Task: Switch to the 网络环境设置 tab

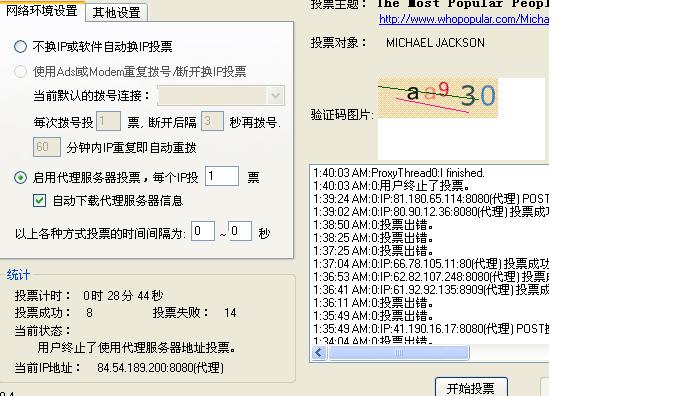Action: [x=42, y=10]
